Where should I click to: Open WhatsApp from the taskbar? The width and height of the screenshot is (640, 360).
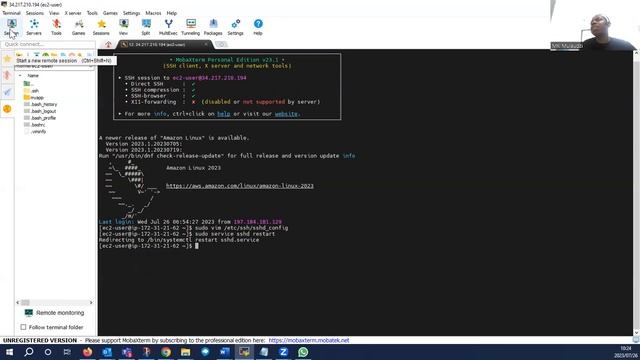tap(303, 352)
